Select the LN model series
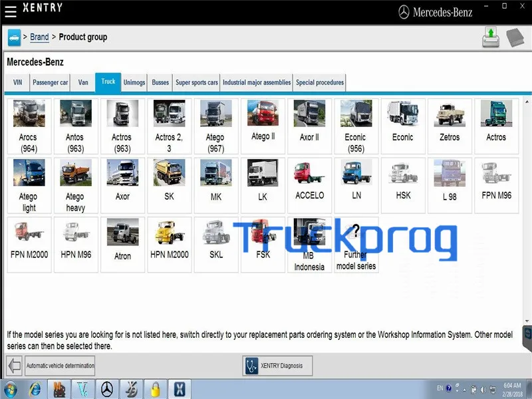The width and height of the screenshot is (532, 399). pyautogui.click(x=356, y=186)
